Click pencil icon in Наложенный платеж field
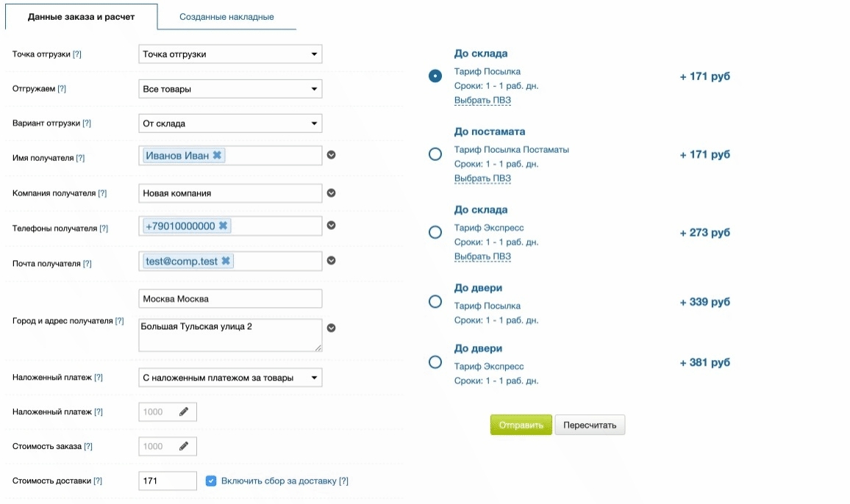Viewport: 850px width, 504px height. click(x=184, y=411)
